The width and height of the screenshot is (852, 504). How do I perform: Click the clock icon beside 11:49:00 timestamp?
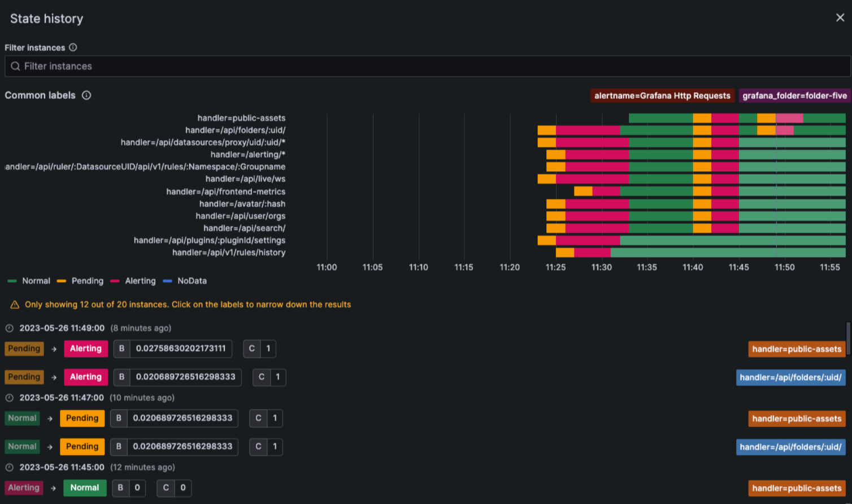tap(9, 328)
